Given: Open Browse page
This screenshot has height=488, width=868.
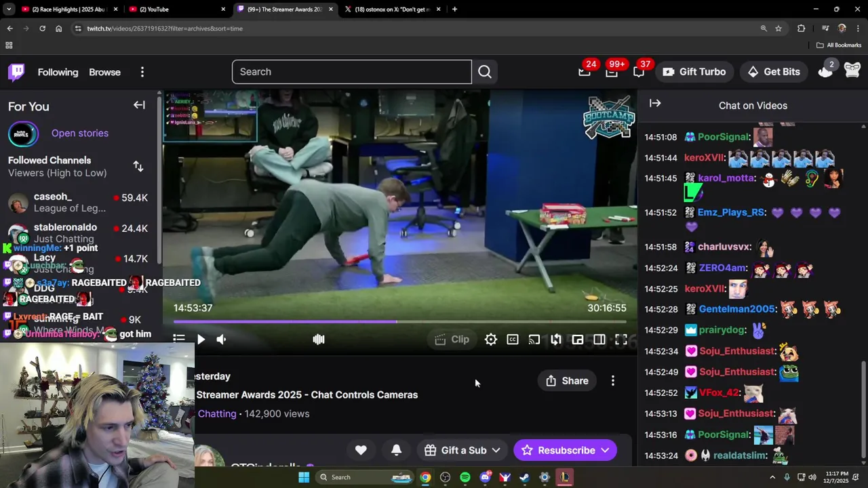Looking at the screenshot, I should [x=104, y=72].
